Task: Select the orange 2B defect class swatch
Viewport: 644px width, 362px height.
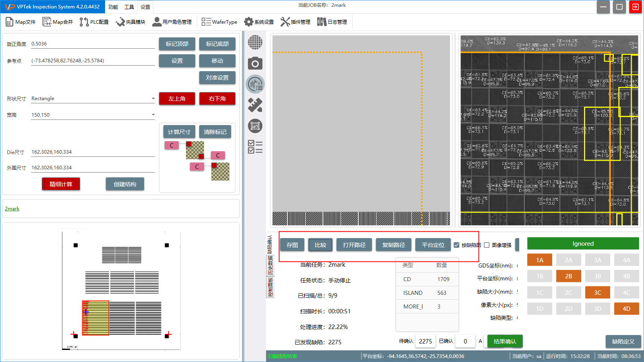Action: point(568,276)
